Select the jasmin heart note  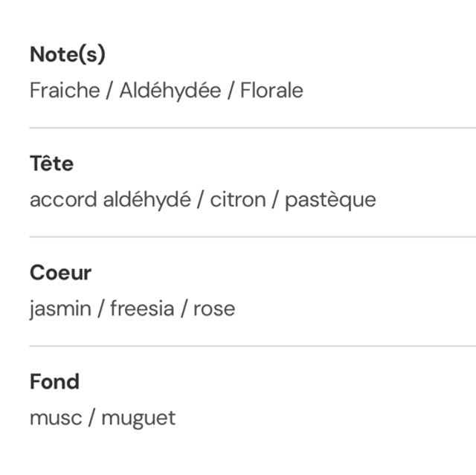[59, 308]
